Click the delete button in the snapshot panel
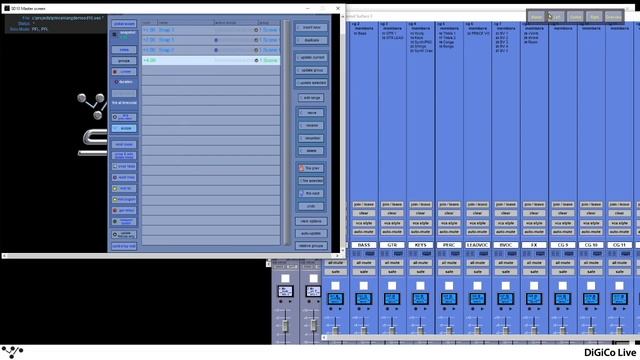The image size is (640, 360). coord(311,151)
